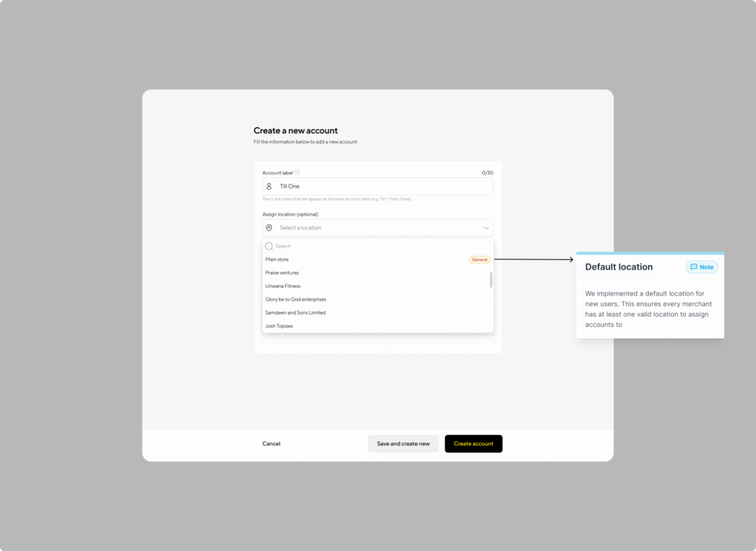Click the magnifier icon in the search box
The height and width of the screenshot is (551, 756).
click(x=269, y=246)
